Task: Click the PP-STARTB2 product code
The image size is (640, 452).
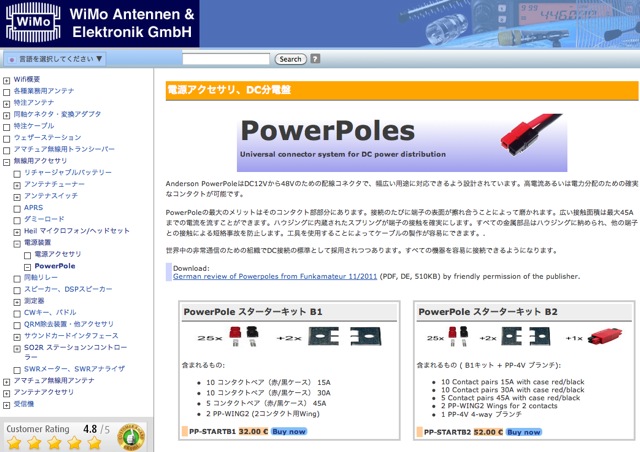Action: 447,432
